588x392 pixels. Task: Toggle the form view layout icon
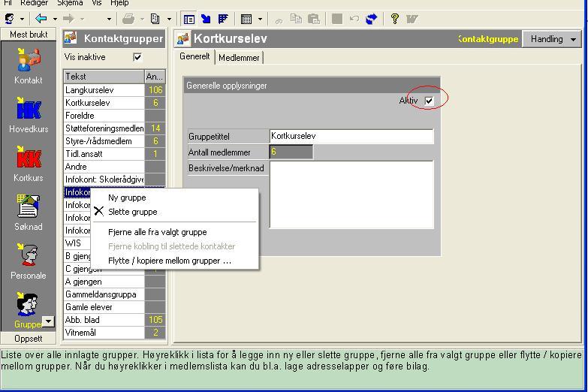click(188, 19)
